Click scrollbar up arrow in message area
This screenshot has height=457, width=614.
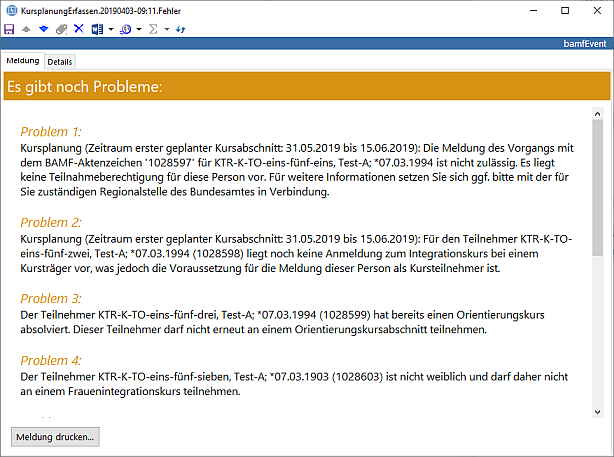[598, 113]
